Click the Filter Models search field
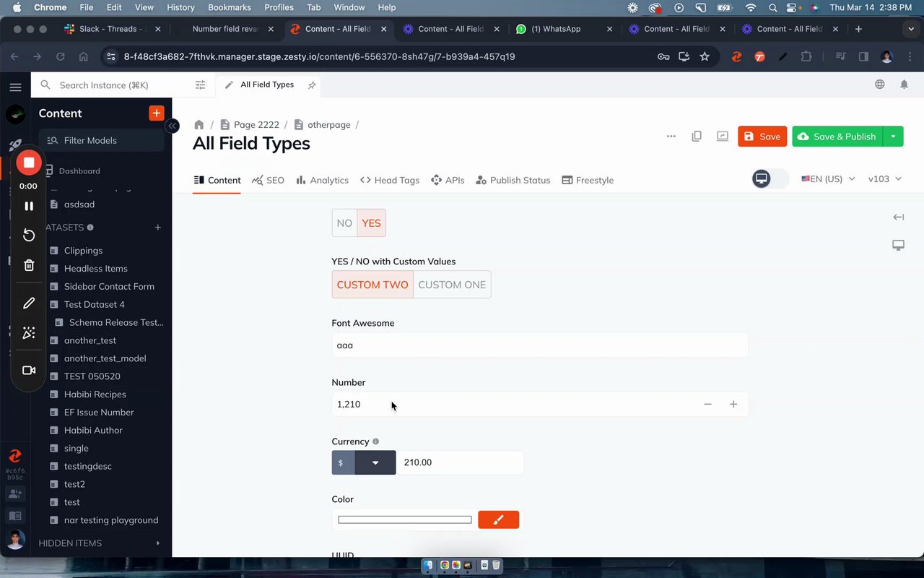 [x=101, y=140]
